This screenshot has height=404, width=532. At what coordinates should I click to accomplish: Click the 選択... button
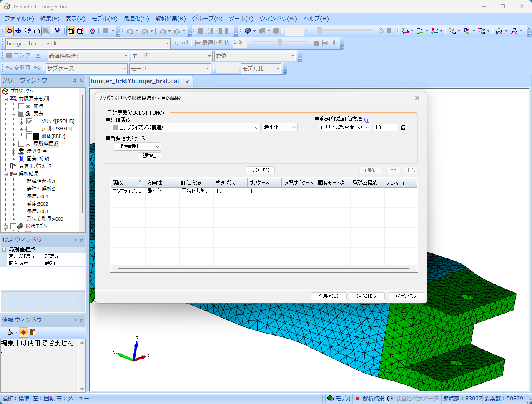tap(149, 156)
